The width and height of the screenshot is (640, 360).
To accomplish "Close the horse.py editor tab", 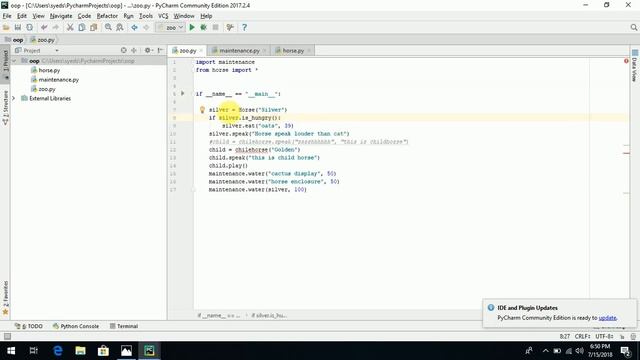I will (x=309, y=51).
